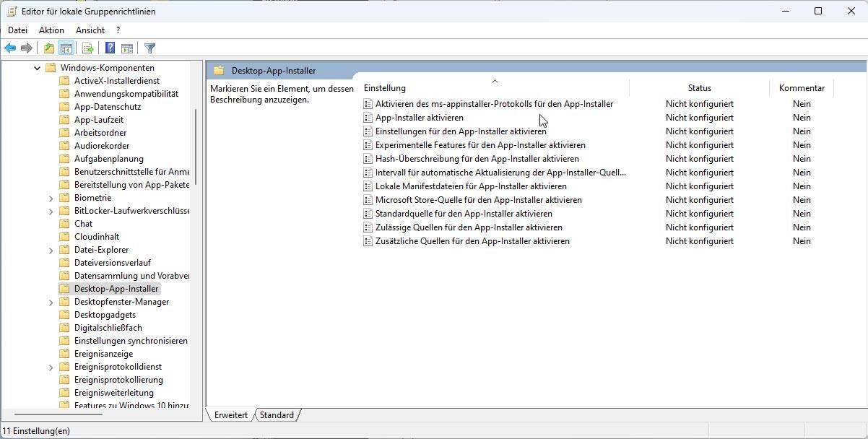Click the Export list toolbar icon
The height and width of the screenshot is (439, 868).
87,48
